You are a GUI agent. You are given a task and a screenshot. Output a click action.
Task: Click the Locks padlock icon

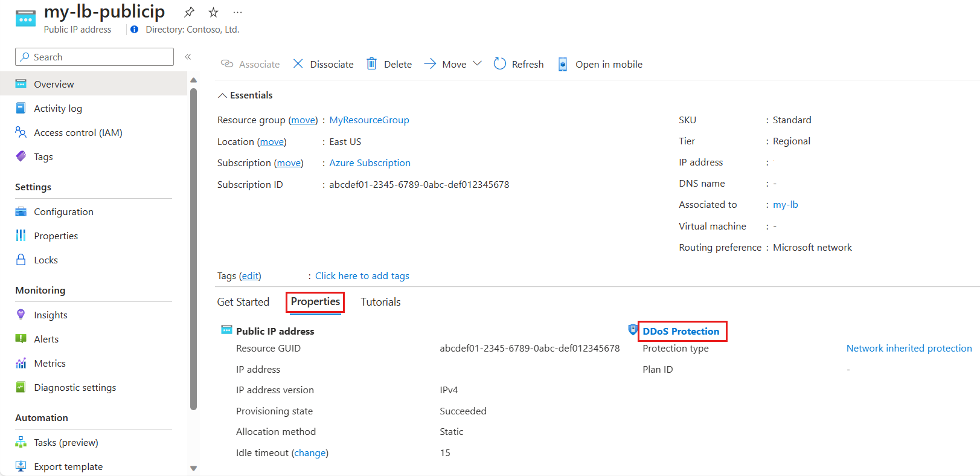[x=21, y=260]
